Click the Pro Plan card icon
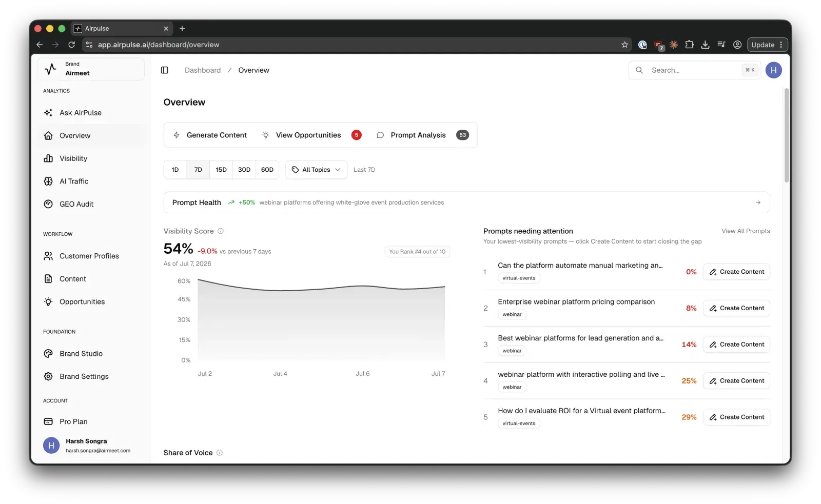The image size is (821, 504). pyautogui.click(x=48, y=421)
